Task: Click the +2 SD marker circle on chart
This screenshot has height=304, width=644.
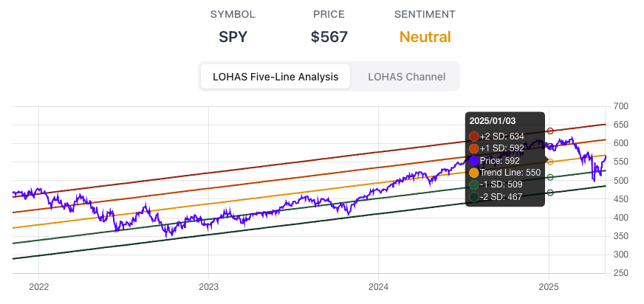Action: pyautogui.click(x=550, y=131)
